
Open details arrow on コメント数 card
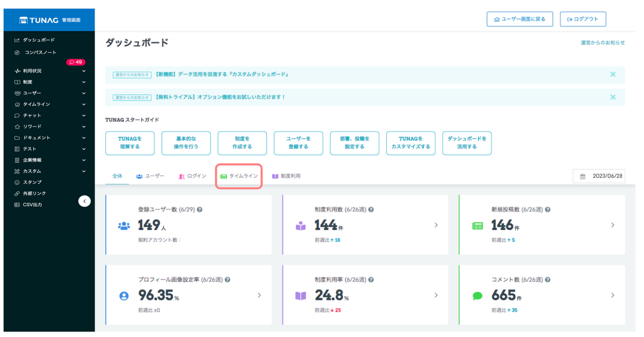pos(613,295)
